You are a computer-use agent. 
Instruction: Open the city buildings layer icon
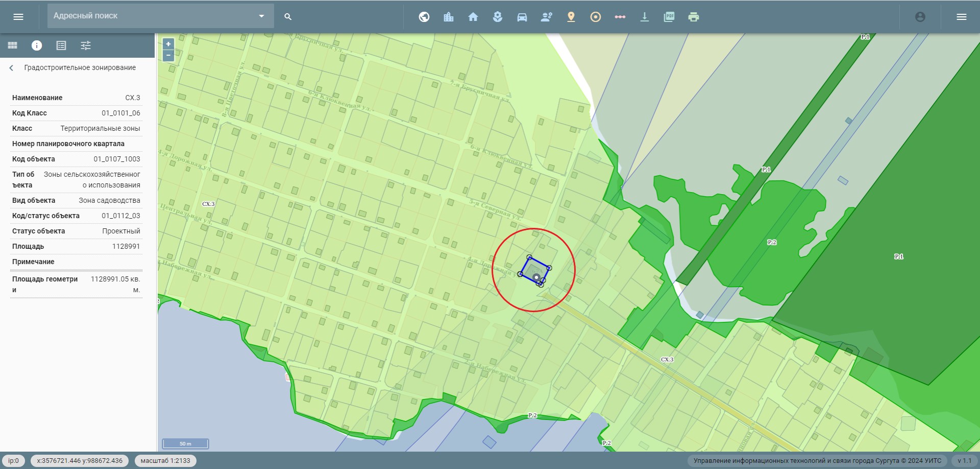(448, 17)
